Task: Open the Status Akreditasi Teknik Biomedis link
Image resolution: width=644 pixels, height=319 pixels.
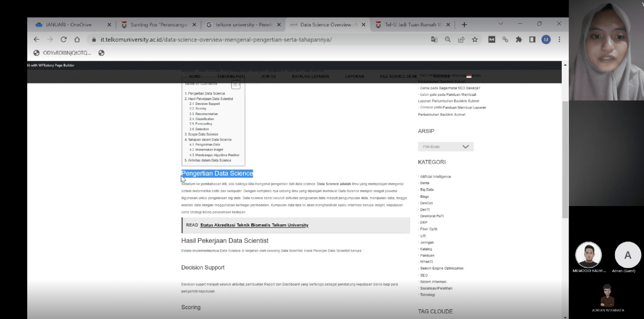Action: (x=254, y=225)
